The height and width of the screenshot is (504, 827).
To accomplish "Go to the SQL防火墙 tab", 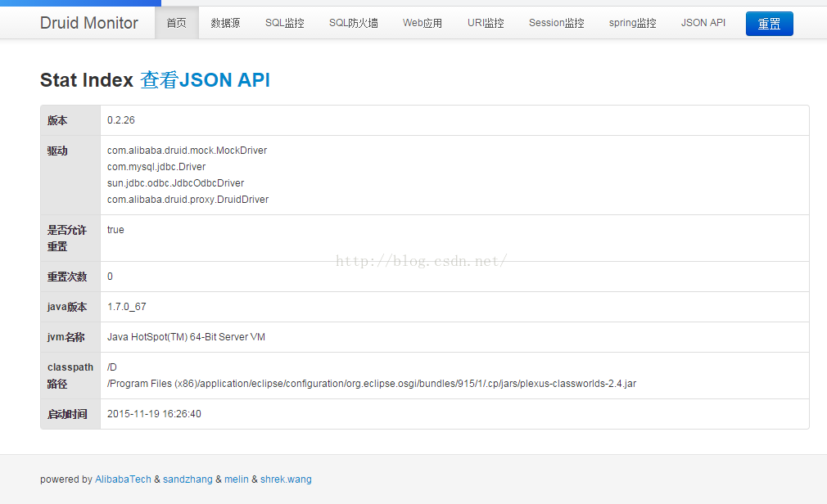I will pyautogui.click(x=354, y=23).
